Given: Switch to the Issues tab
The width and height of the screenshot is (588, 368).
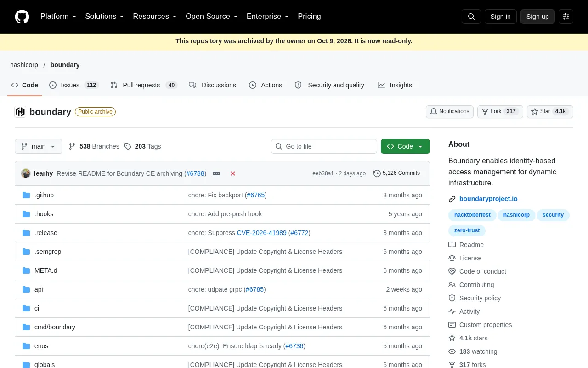Looking at the screenshot, I should pyautogui.click(x=73, y=85).
